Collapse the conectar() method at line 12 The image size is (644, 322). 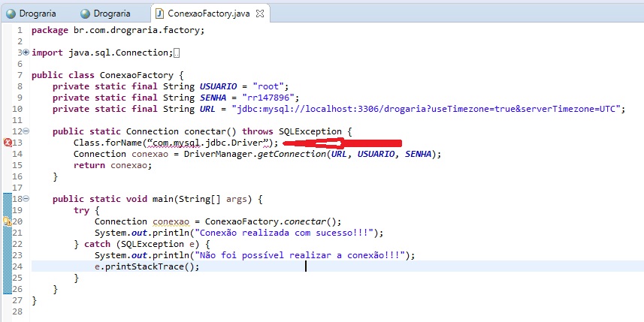[x=26, y=131]
